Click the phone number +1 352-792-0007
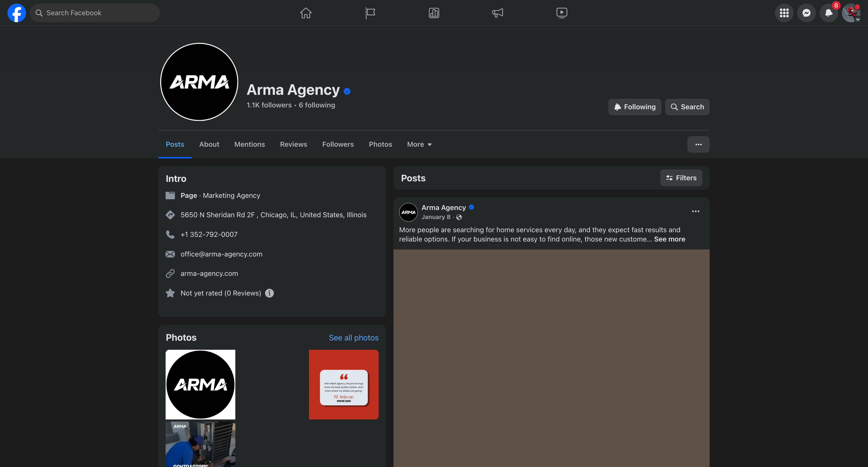Image resolution: width=868 pixels, height=467 pixels. 209,235
